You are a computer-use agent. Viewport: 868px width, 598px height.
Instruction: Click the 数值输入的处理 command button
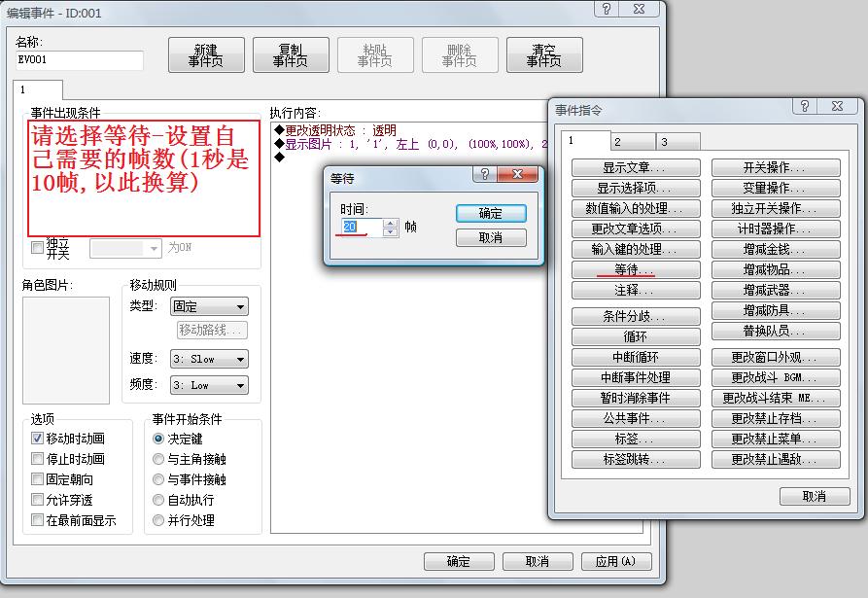[x=636, y=209]
